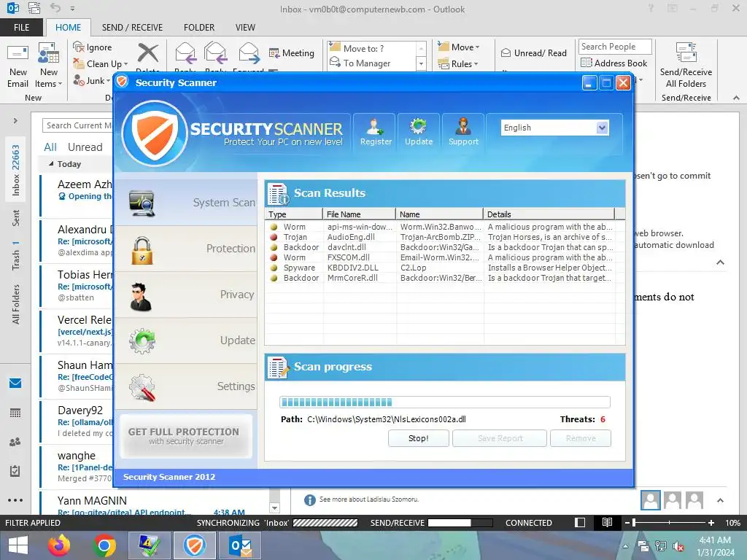The height and width of the screenshot is (560, 747).
Task: Click GET FULL PROTECTION button
Action: coord(185,436)
